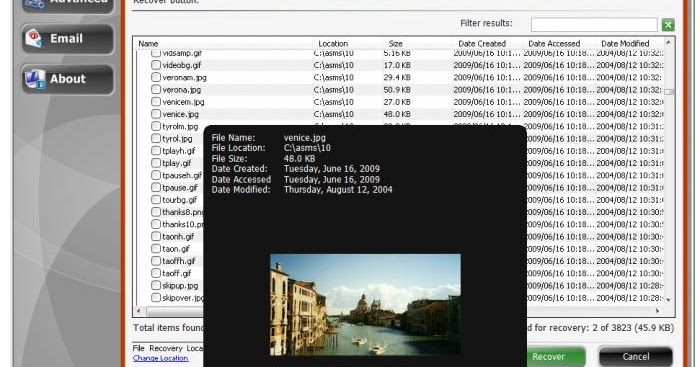This screenshot has width=700, height=367.
Task: Click the horizontal scrollbar left arrow
Action: point(138,310)
